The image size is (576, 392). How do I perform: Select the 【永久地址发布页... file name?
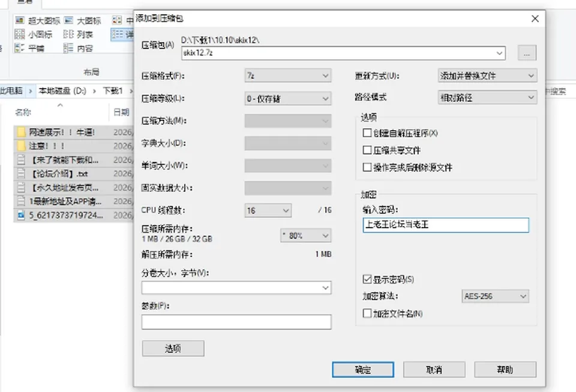pos(64,188)
